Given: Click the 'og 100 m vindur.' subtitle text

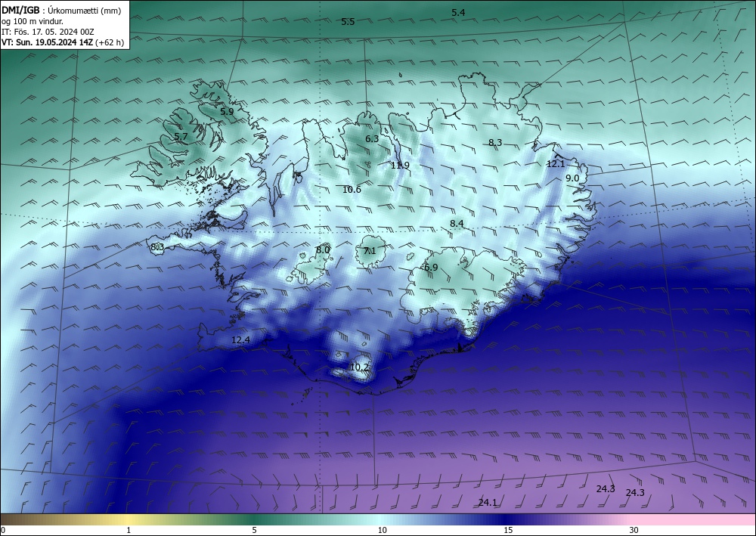Looking at the screenshot, I should (33, 21).
